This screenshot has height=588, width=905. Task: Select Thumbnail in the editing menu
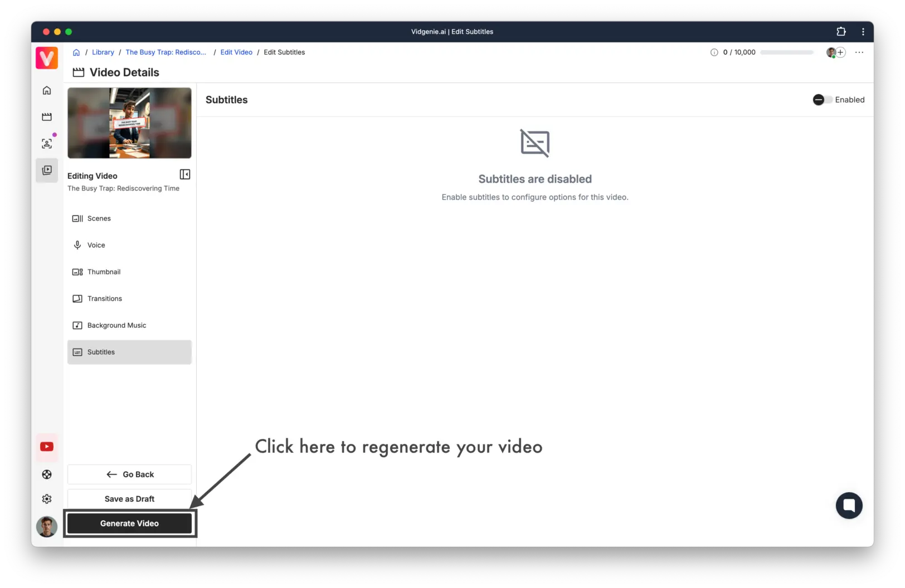tap(129, 272)
